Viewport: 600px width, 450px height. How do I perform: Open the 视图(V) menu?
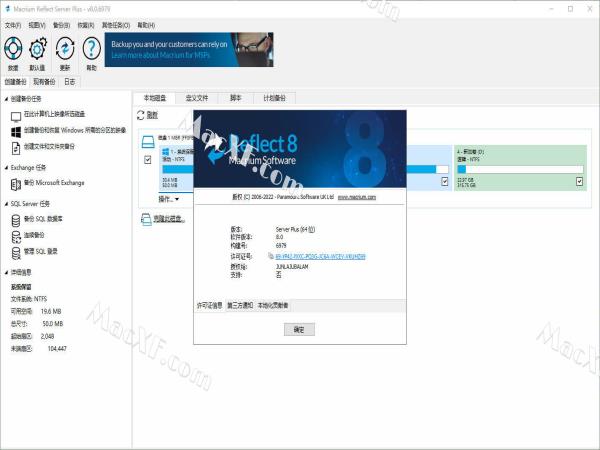(37, 25)
